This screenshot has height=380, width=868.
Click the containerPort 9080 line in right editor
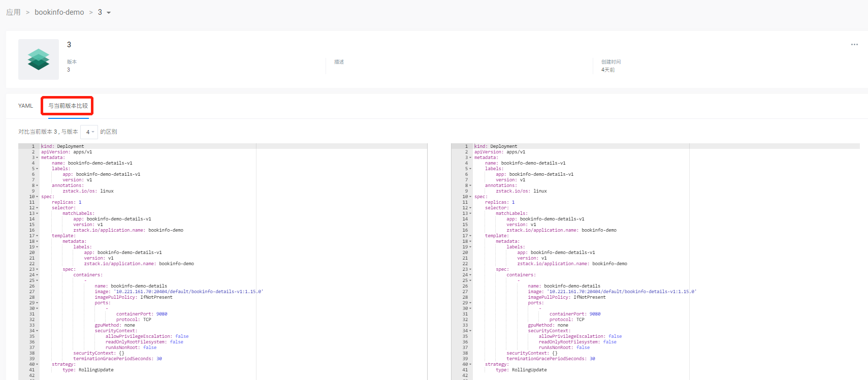574,314
